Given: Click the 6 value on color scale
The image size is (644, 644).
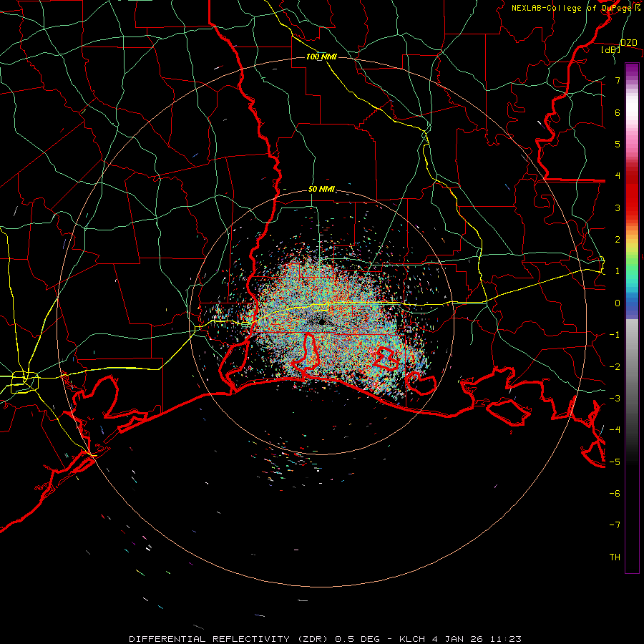Looking at the screenshot, I should coord(618,112).
